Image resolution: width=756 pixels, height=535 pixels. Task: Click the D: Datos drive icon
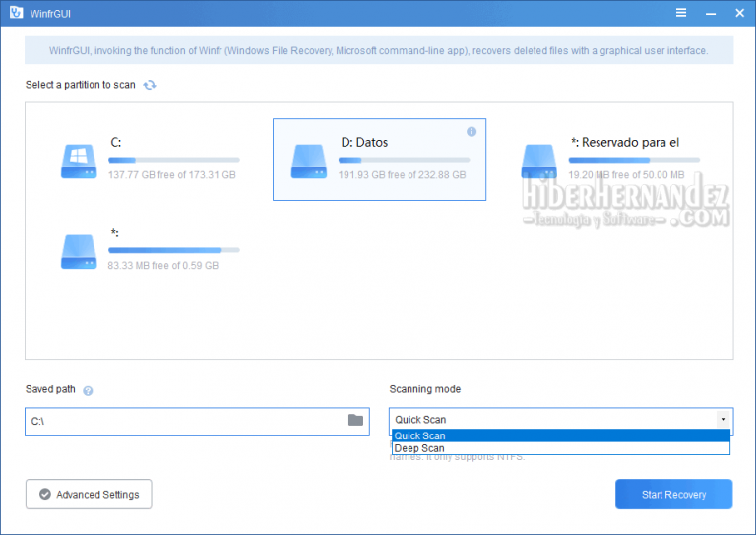tap(309, 160)
